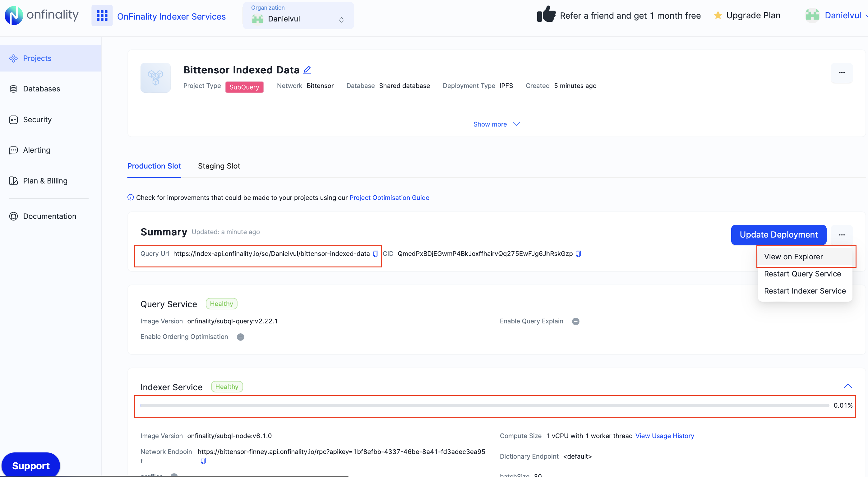
Task: Navigate to the Alerting section
Action: (x=36, y=150)
